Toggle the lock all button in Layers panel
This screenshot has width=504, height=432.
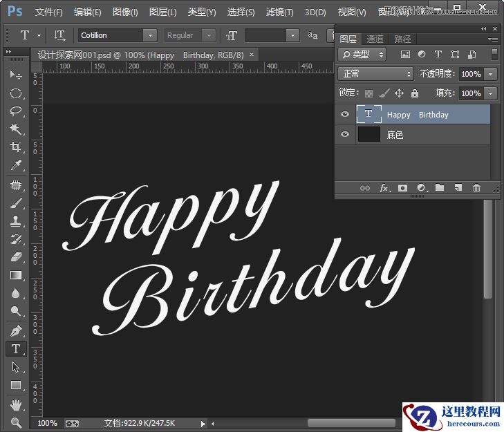tap(415, 93)
